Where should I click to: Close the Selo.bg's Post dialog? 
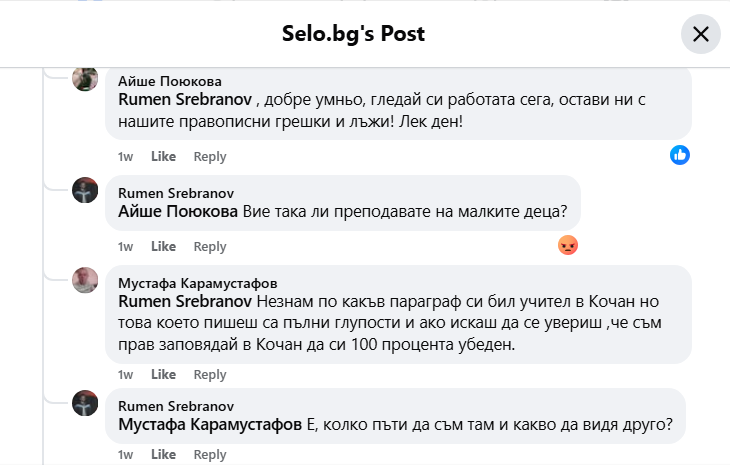(700, 34)
